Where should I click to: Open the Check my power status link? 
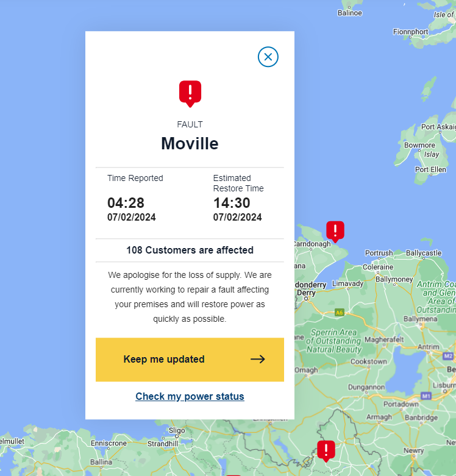[x=190, y=396]
